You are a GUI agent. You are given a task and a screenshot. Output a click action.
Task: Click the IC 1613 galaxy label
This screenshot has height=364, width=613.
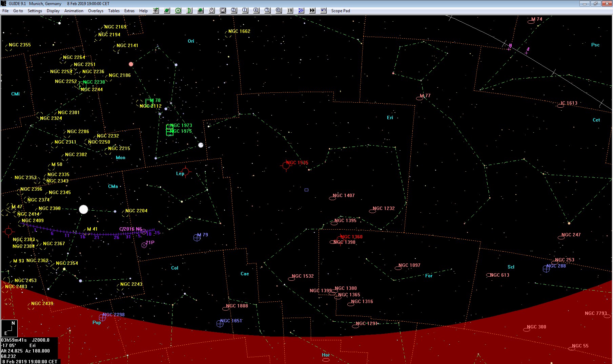[x=569, y=103]
